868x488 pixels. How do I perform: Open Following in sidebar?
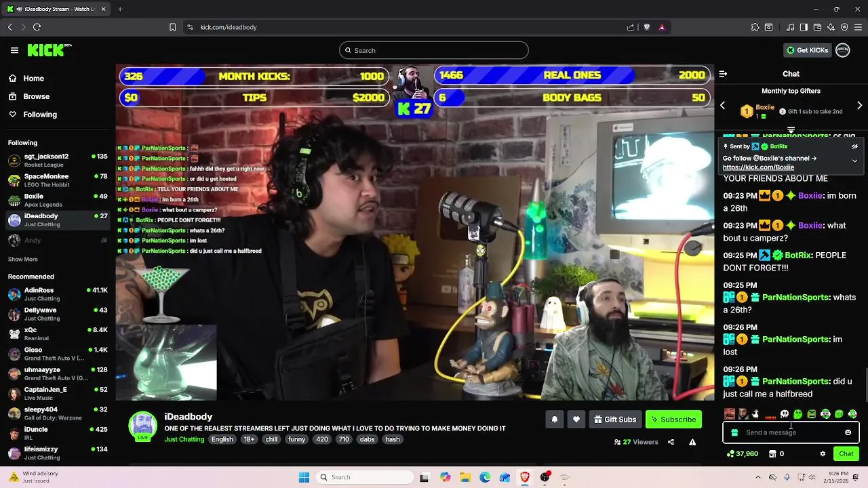point(40,115)
